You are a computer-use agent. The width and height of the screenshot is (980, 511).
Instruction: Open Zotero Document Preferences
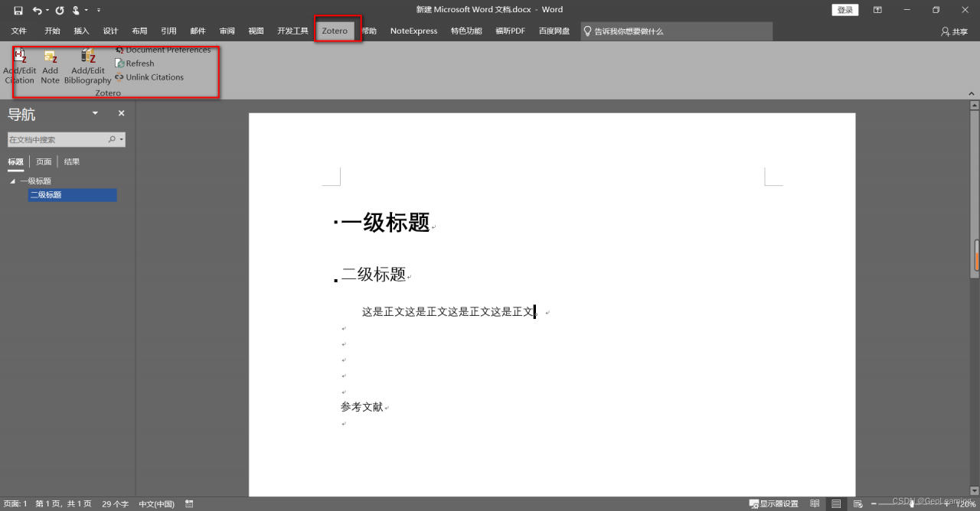pos(165,49)
